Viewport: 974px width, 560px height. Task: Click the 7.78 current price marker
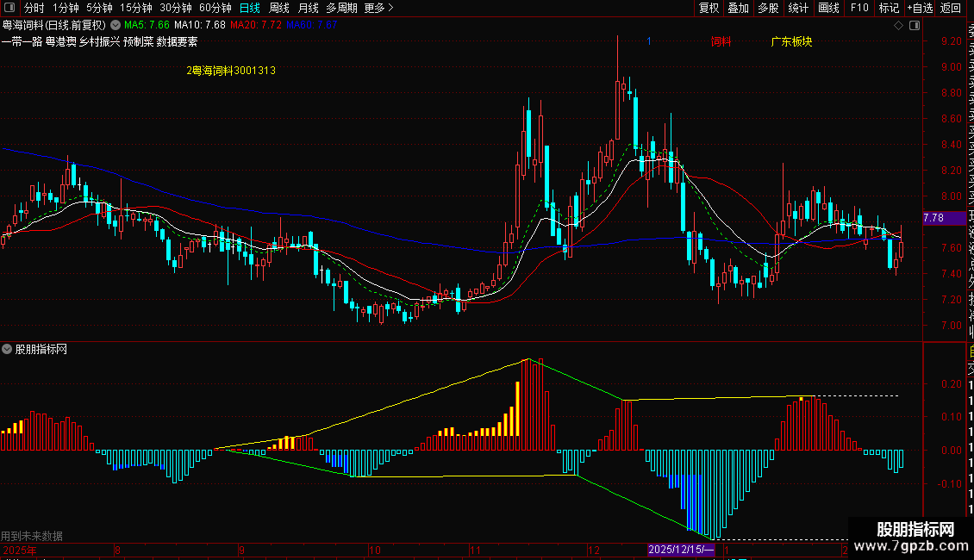click(944, 218)
